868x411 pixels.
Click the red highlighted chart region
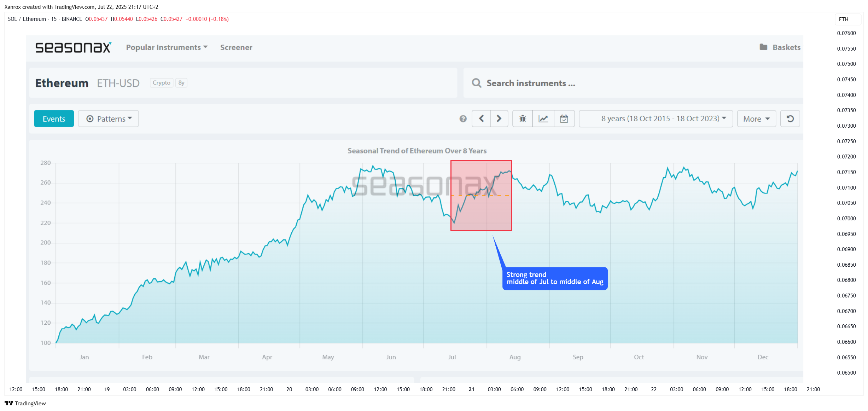[x=481, y=196]
